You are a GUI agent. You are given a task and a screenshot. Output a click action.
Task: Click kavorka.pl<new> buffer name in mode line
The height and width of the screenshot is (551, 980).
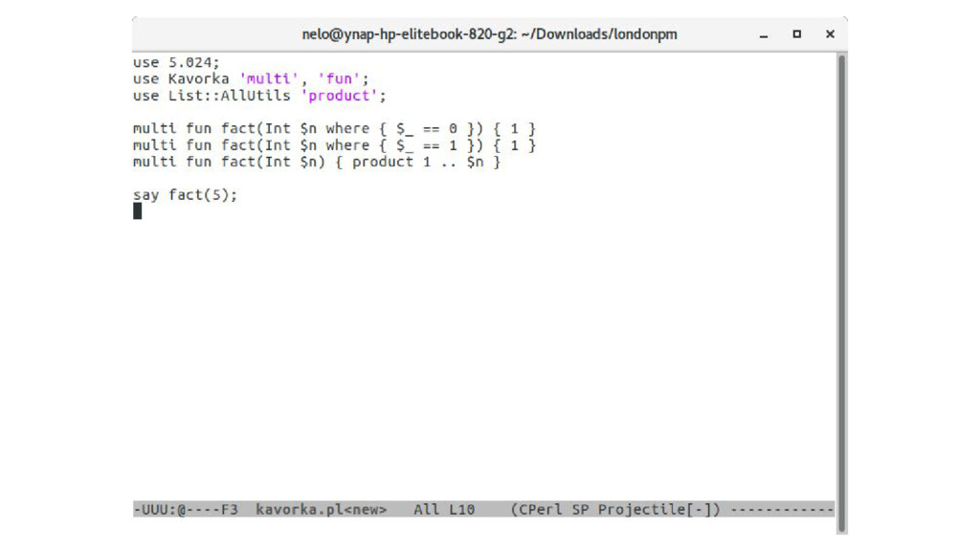pyautogui.click(x=322, y=510)
